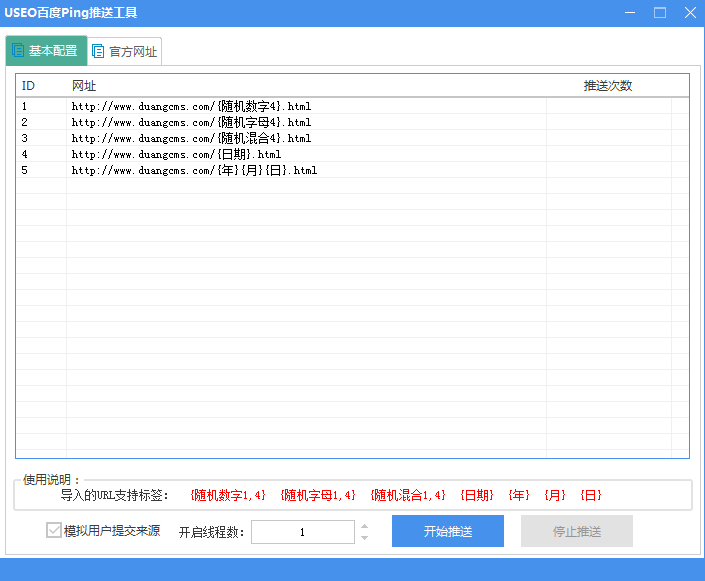
Task: Select row with {日期}.html URL
Action: (x=352, y=154)
